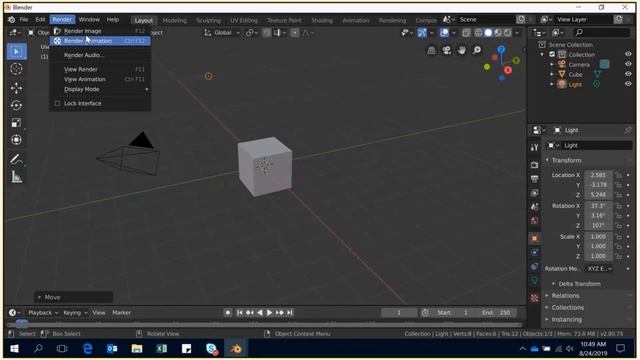640x360 pixels.
Task: Select the Transform tool
Action: 16,140
